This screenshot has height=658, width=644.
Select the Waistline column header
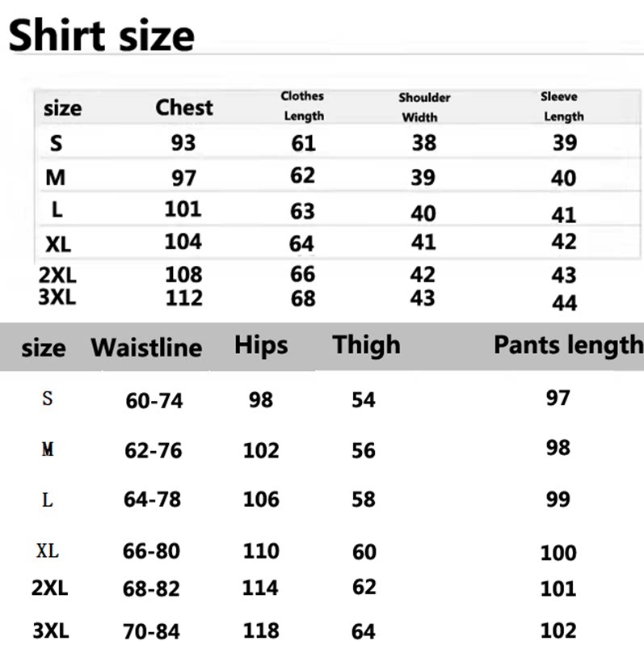point(146,348)
